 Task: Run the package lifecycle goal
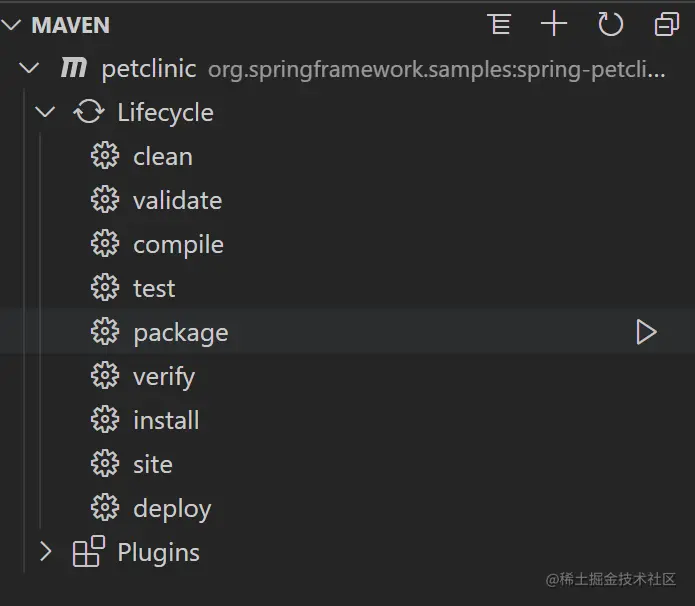(x=646, y=332)
